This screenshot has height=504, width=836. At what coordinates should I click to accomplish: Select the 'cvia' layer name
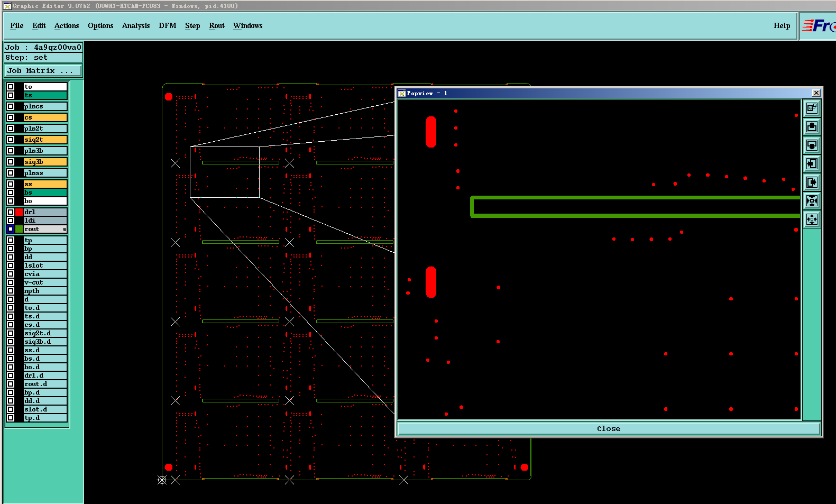(45, 274)
